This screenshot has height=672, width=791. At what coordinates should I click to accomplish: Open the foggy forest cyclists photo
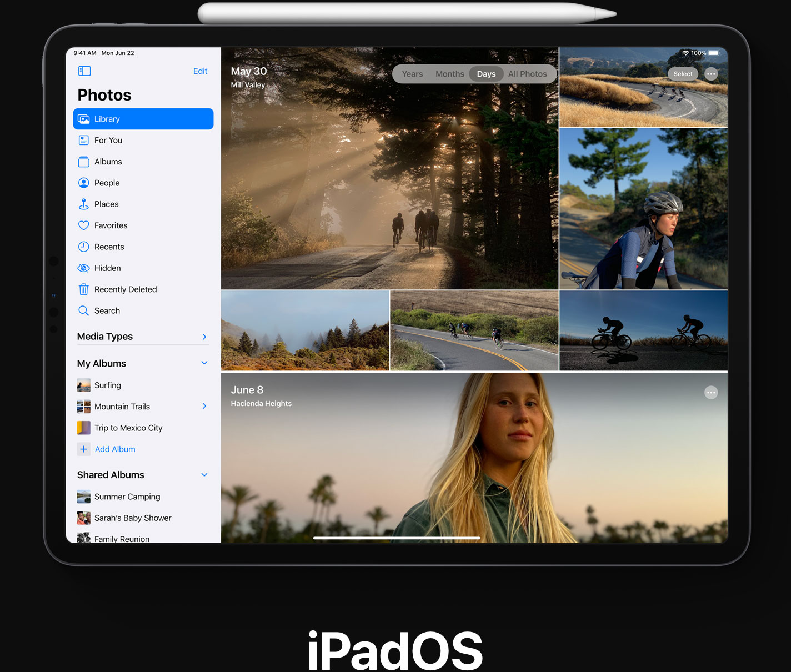390,168
